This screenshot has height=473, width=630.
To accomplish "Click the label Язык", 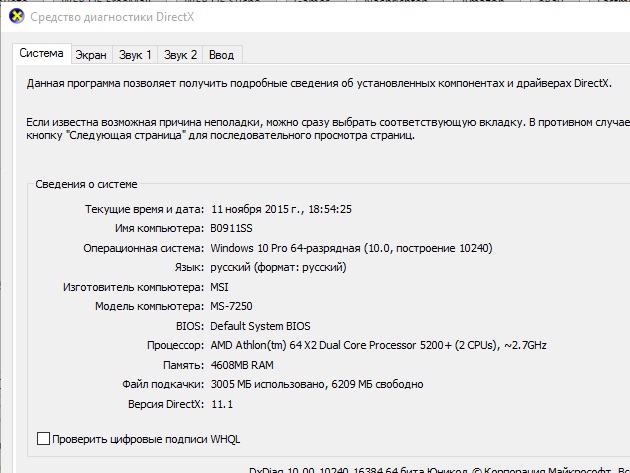I will tap(189, 268).
